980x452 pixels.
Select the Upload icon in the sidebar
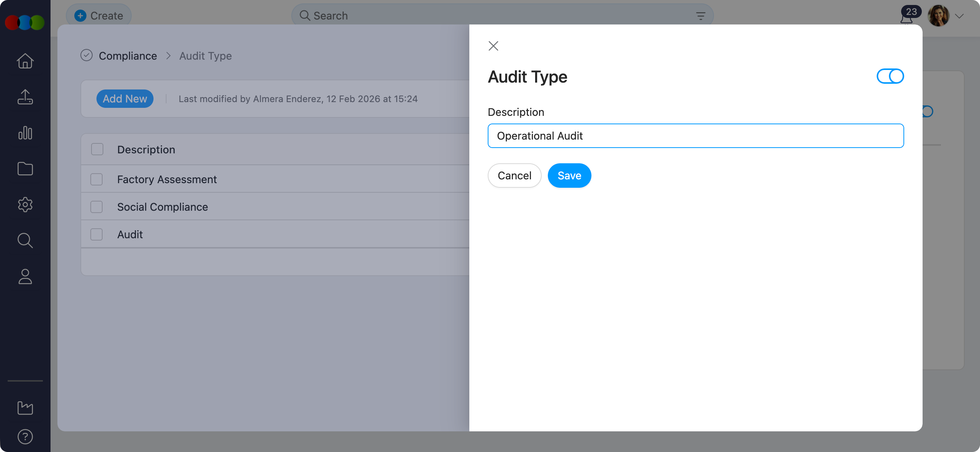point(25,97)
